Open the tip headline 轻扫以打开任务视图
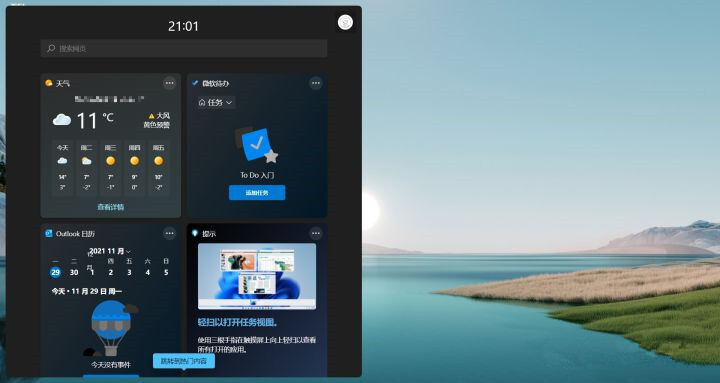Image resolution: width=720 pixels, height=383 pixels. click(238, 322)
